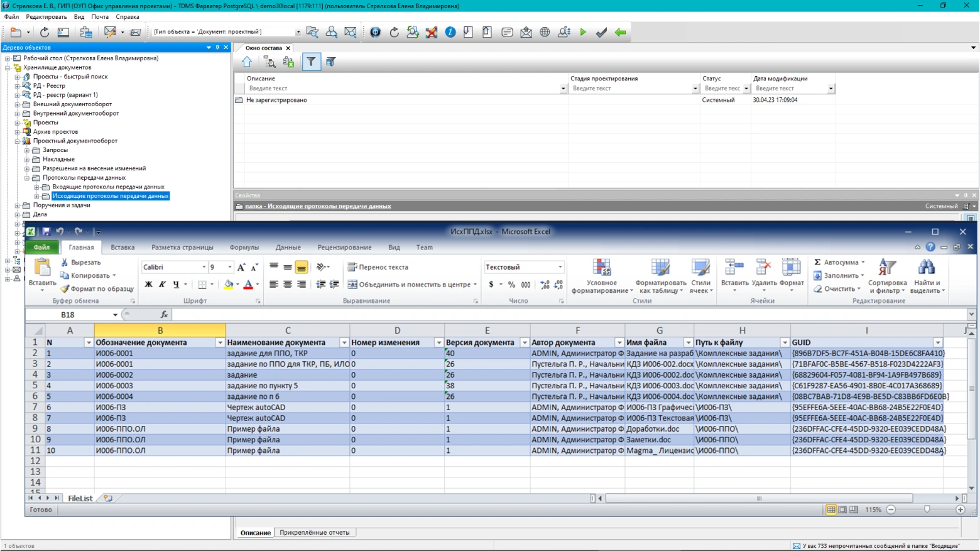Click the Cut scissors icon
This screenshot has height=551, width=980.
[x=65, y=263]
